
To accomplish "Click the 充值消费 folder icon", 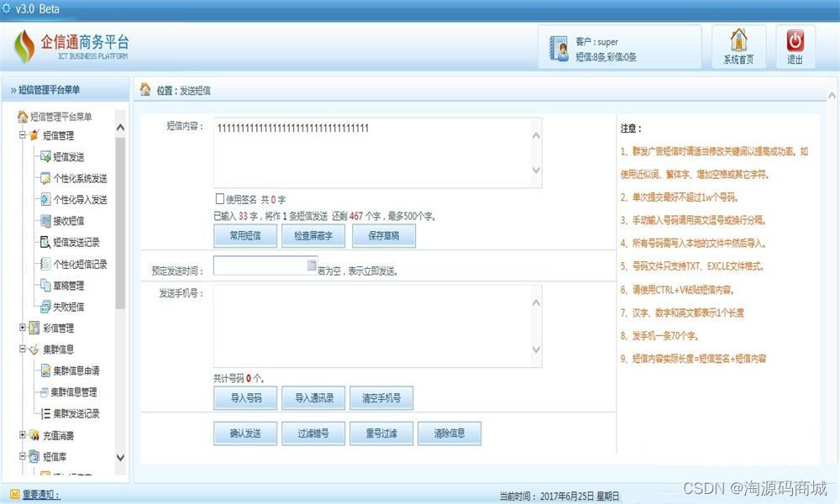I will [x=34, y=435].
